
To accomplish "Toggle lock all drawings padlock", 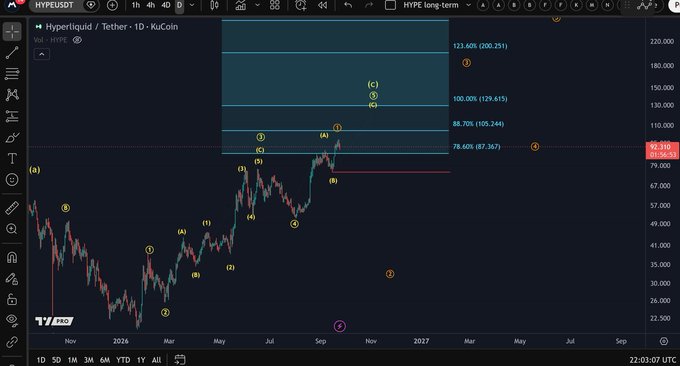I will pos(12,299).
